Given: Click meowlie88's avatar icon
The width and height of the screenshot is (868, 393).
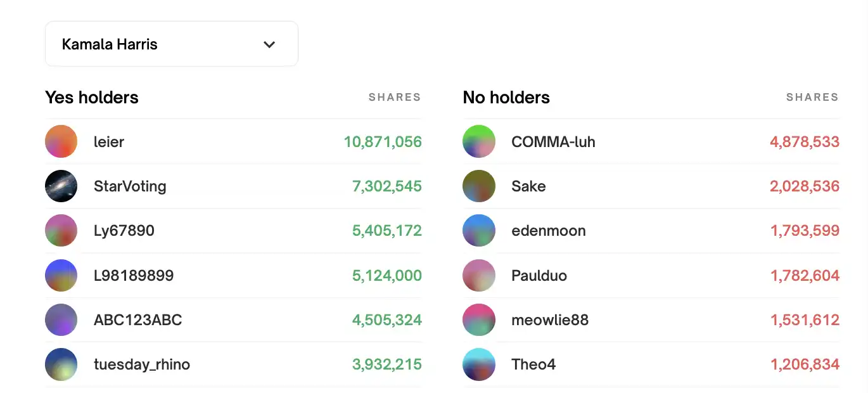Looking at the screenshot, I should point(479,320).
